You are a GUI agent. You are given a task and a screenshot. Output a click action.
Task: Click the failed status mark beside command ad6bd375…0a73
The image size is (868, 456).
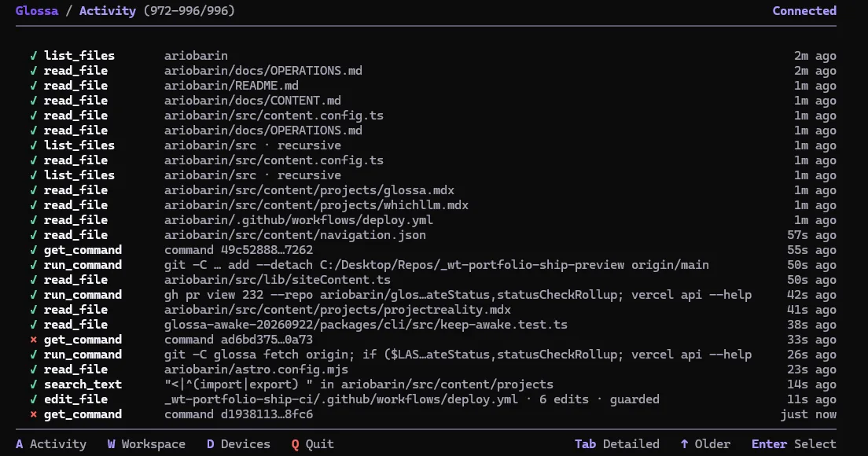[x=34, y=340]
